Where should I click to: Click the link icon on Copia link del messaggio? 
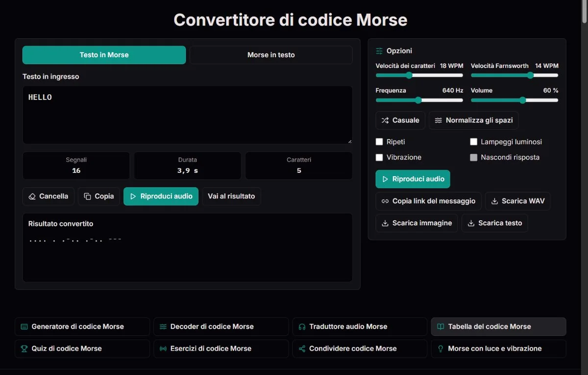(x=385, y=201)
